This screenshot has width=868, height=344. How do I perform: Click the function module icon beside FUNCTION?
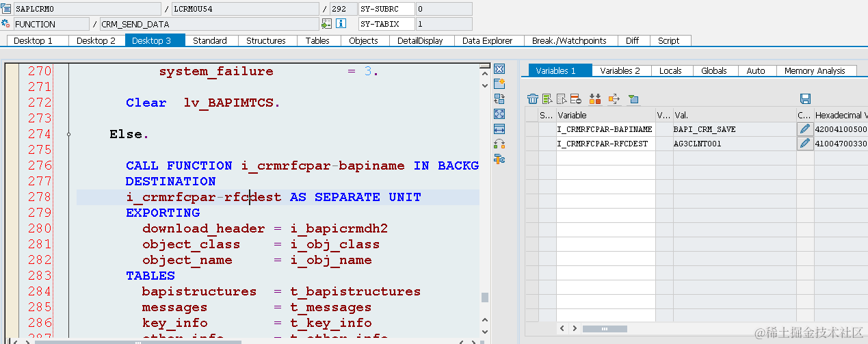tap(6, 24)
